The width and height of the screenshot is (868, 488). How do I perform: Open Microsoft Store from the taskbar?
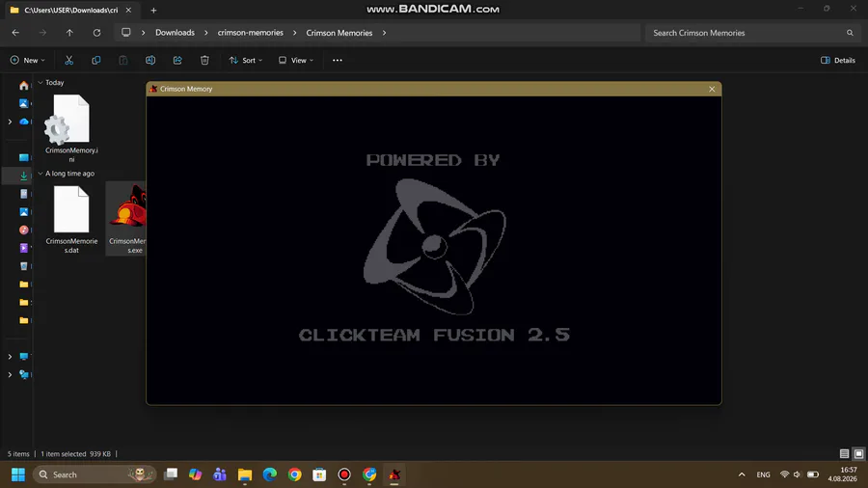click(x=319, y=474)
